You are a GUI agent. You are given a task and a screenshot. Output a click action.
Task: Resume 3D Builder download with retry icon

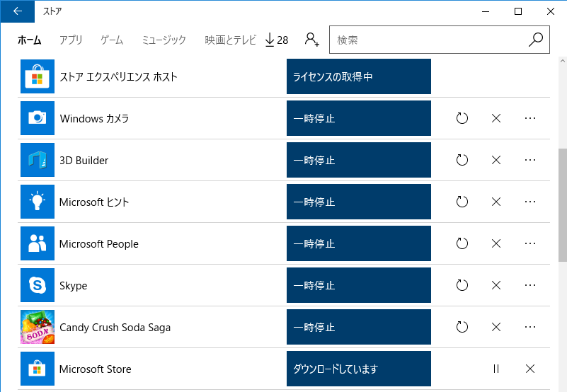coord(462,160)
